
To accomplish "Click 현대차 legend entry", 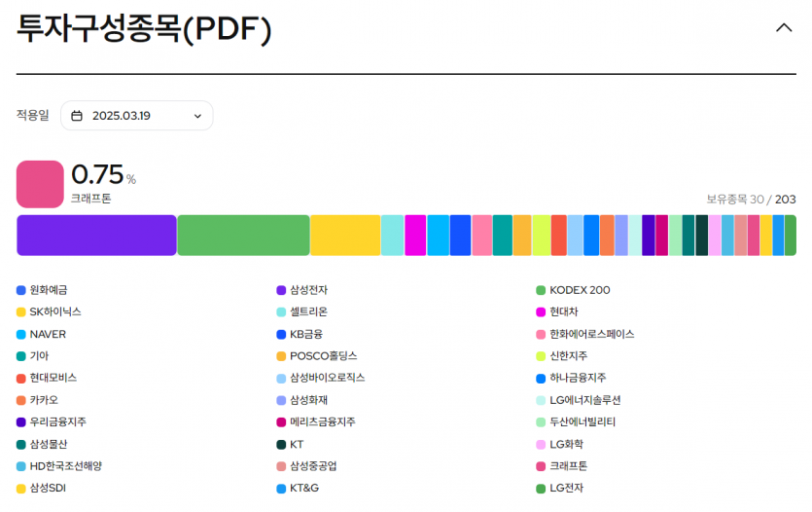I will pos(557,311).
